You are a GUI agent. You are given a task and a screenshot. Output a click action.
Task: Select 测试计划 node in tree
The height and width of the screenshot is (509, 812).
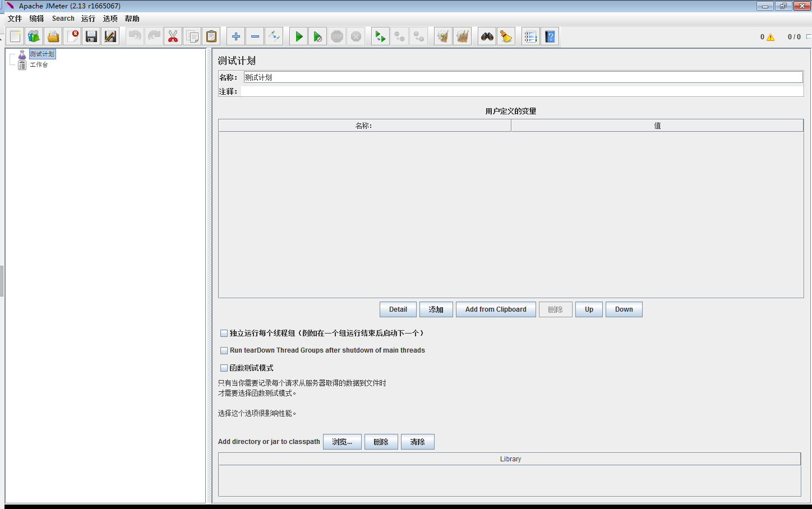[x=42, y=54]
